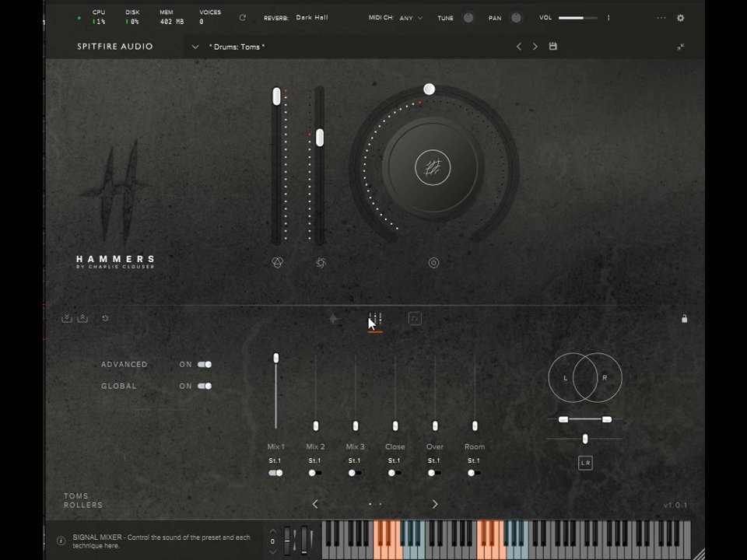Viewport: 747px width, 560px height.
Task: Advance techniques page with bottom right arrow
Action: click(x=434, y=504)
